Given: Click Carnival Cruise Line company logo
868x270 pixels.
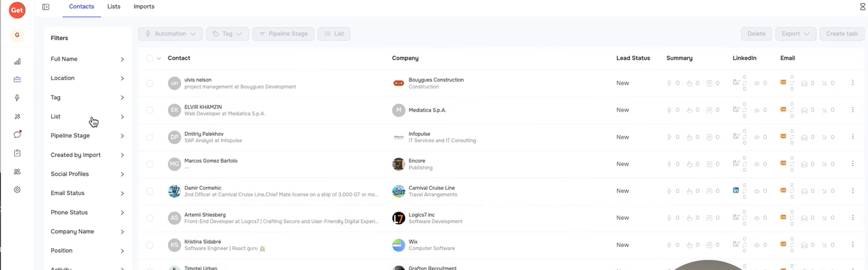Looking at the screenshot, I should pos(398,191).
